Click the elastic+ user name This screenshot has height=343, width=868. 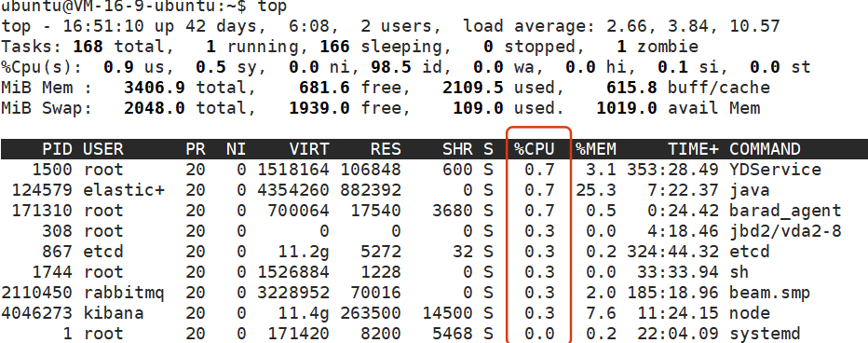[124, 190]
